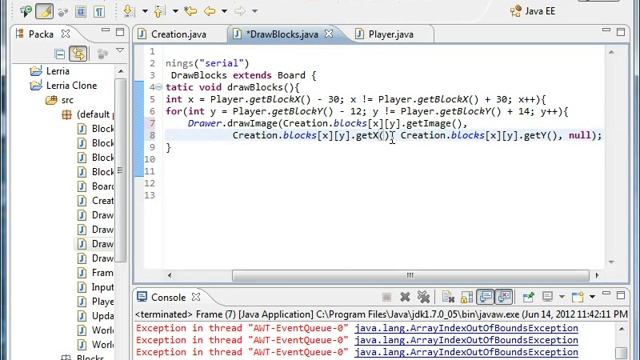
Task: Open next annotation dropdown arrow
Action: [x=145, y=11]
